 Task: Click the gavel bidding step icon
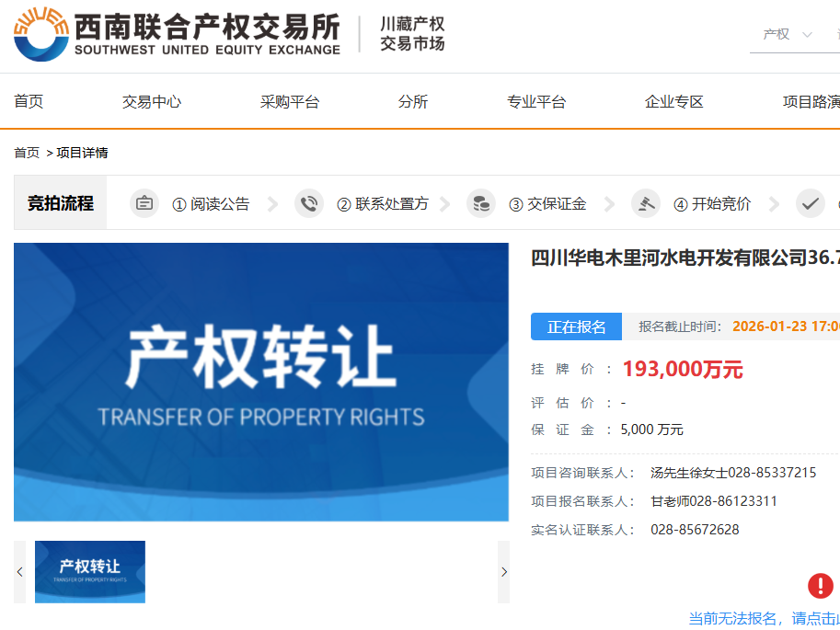click(646, 203)
